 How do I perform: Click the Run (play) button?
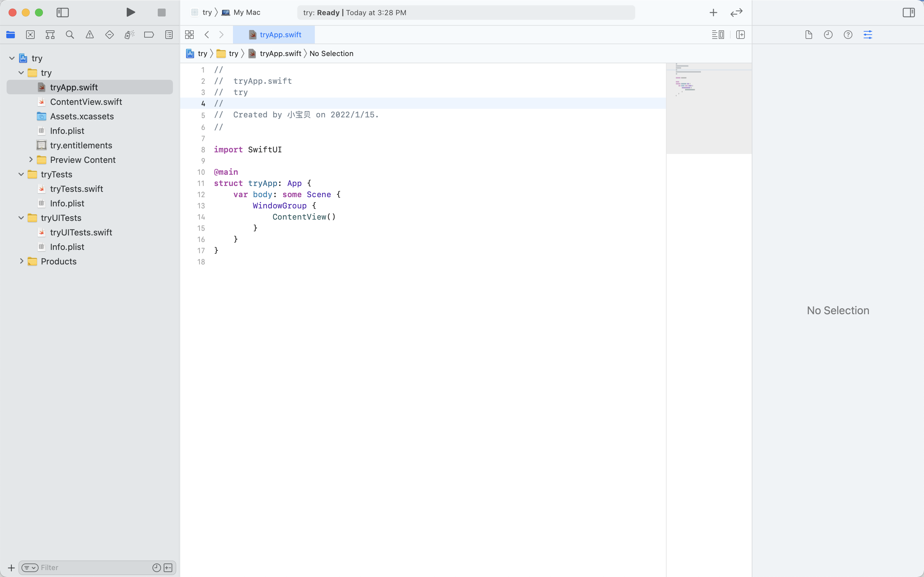tap(131, 13)
